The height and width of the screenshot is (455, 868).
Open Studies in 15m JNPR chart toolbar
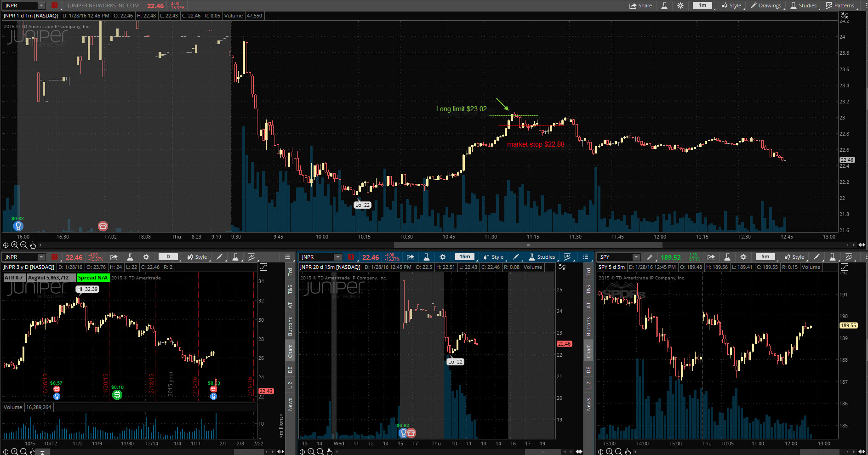pos(542,257)
